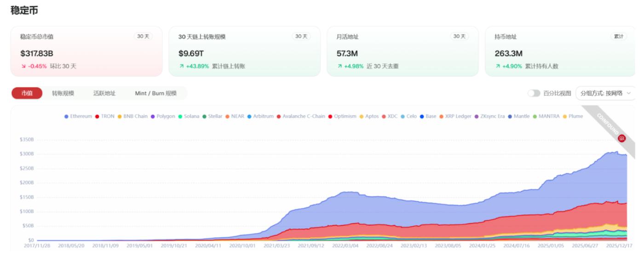Switch to the 转账规模 tab
This screenshot has height=260, width=644.
[63, 93]
